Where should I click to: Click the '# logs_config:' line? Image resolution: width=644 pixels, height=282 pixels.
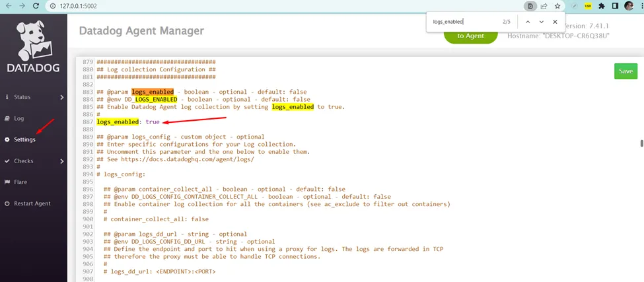pos(121,174)
